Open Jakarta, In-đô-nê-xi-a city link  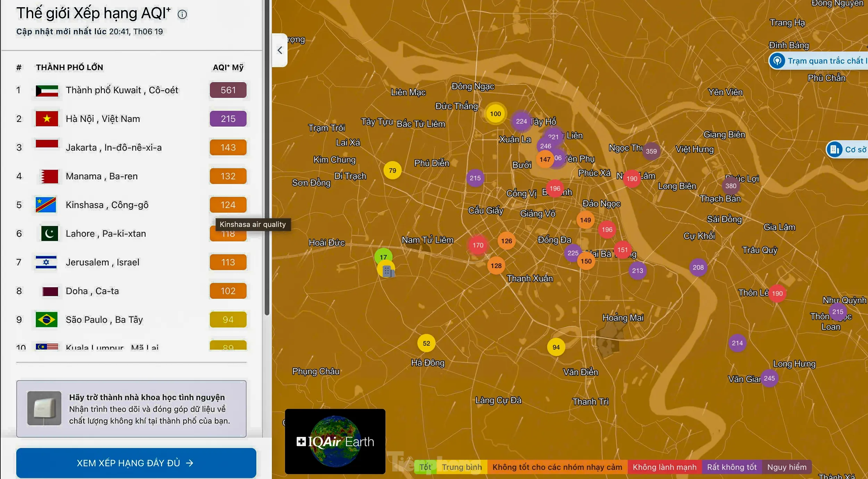point(114,148)
